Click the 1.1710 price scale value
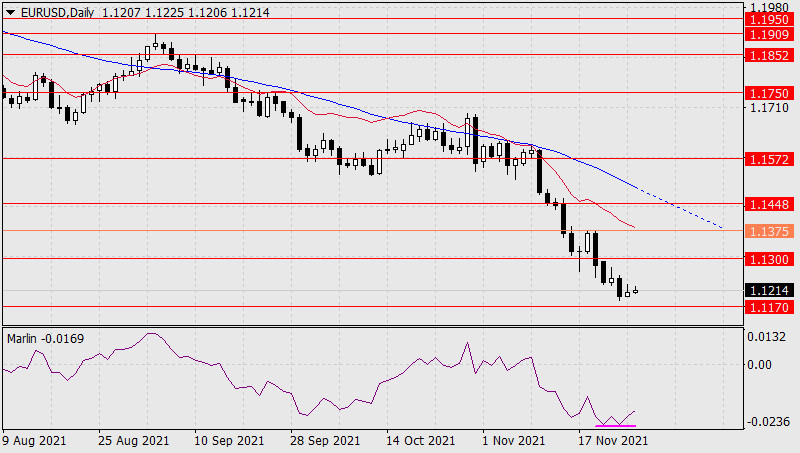 [x=768, y=108]
